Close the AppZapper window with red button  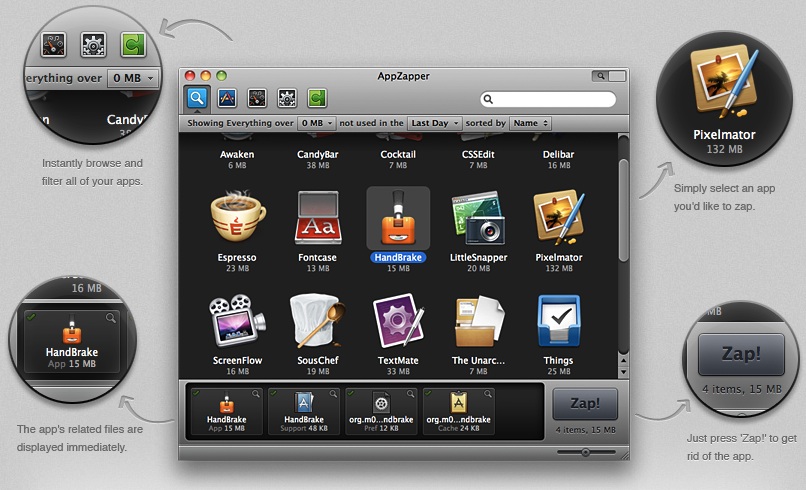point(190,76)
